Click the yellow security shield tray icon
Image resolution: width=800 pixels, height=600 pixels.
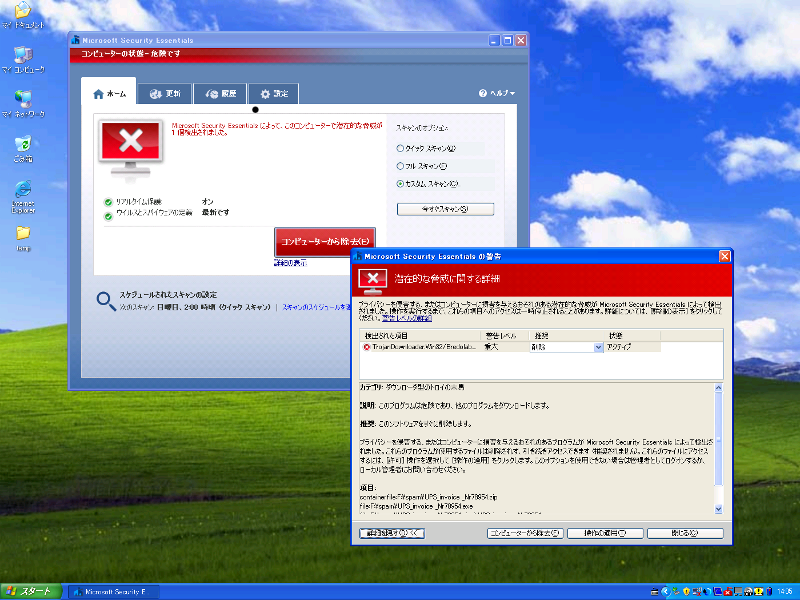[x=686, y=591]
